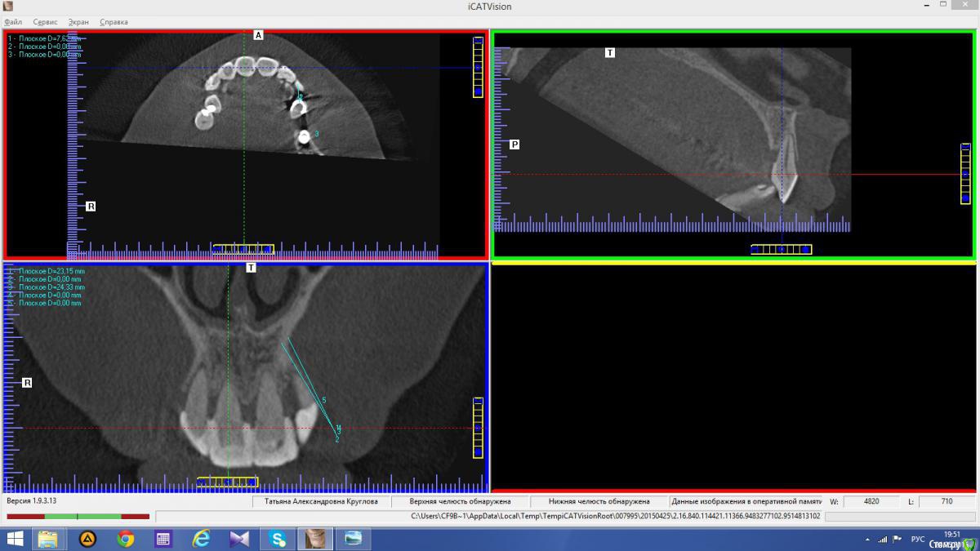The height and width of the screenshot is (551, 980).
Task: Click the A orientation marker in axial view
Action: click(x=259, y=35)
